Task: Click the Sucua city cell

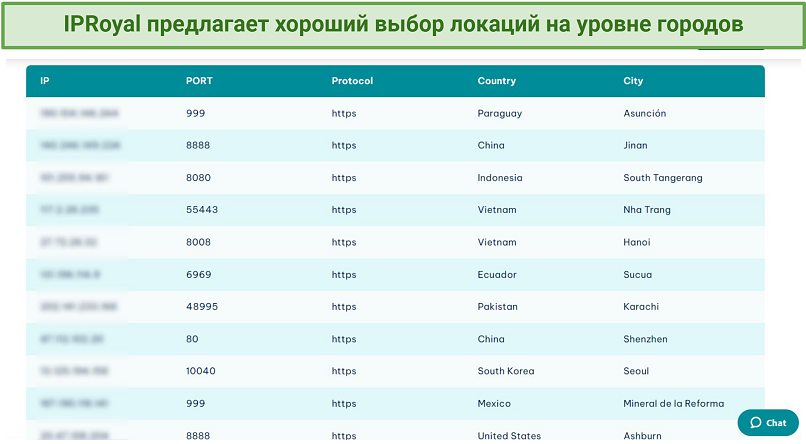Action: coord(637,274)
